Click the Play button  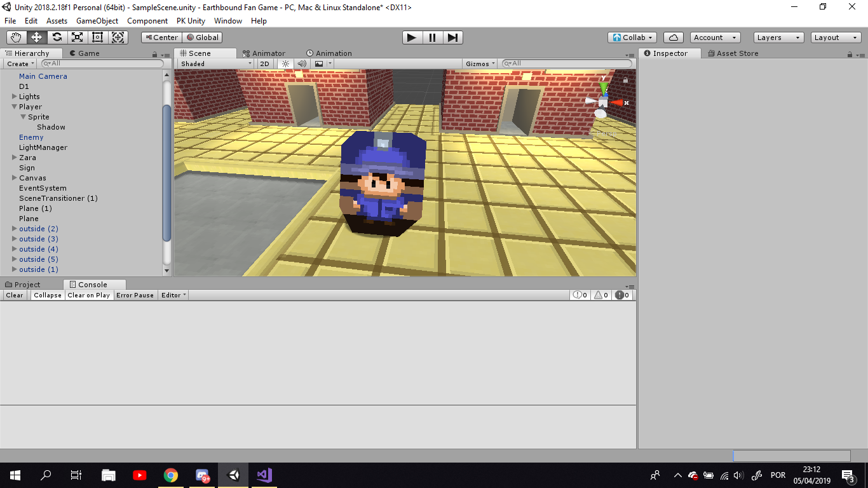412,37
